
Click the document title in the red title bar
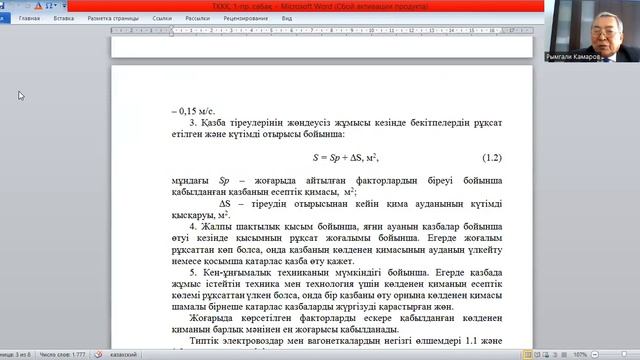(320, 6)
